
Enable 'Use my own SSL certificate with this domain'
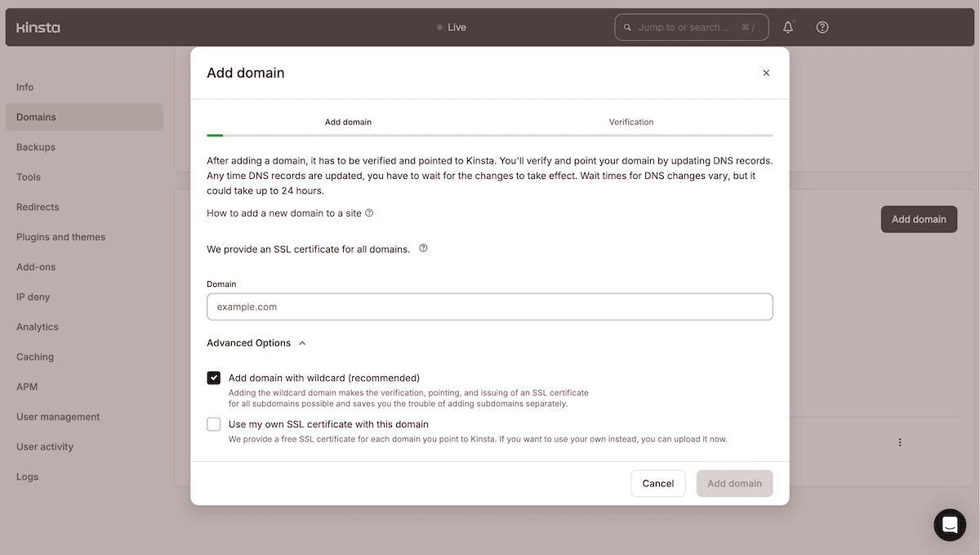coord(213,424)
